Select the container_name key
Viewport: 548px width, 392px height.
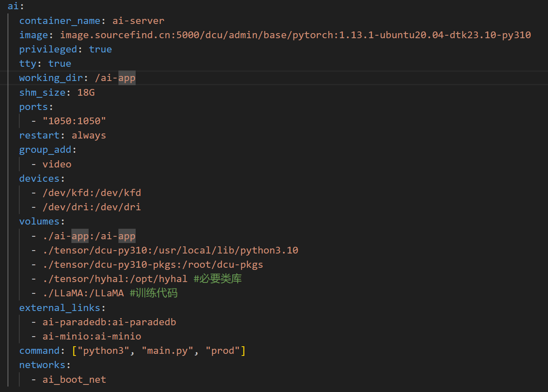coord(60,21)
